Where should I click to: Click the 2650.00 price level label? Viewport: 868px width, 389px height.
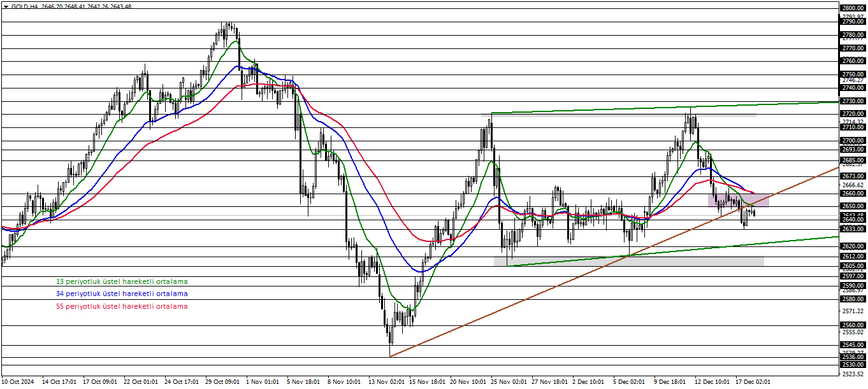(853, 206)
